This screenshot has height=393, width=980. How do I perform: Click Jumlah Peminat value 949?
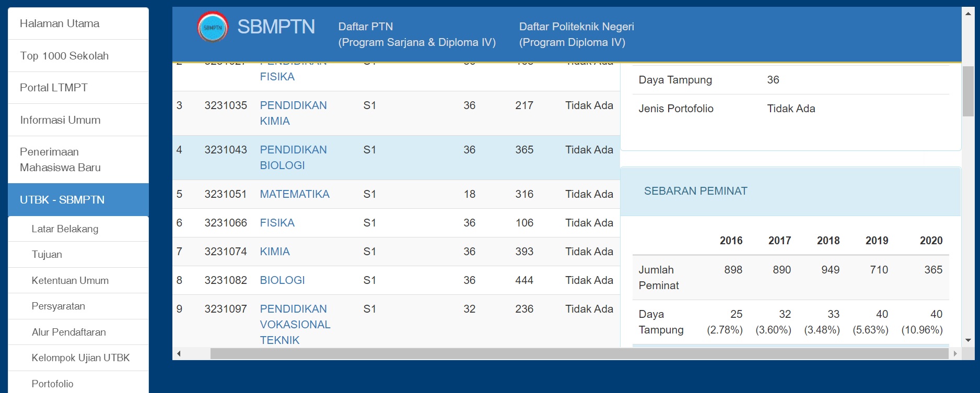[830, 270]
